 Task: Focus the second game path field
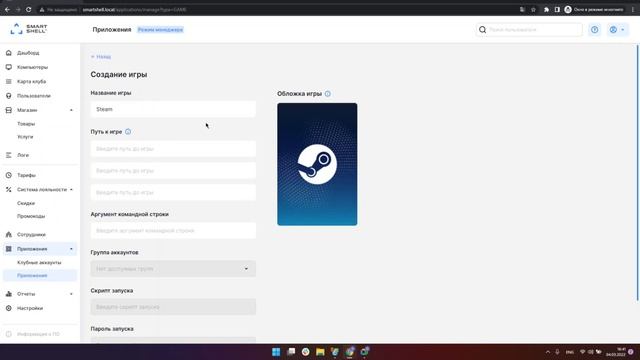click(173, 171)
